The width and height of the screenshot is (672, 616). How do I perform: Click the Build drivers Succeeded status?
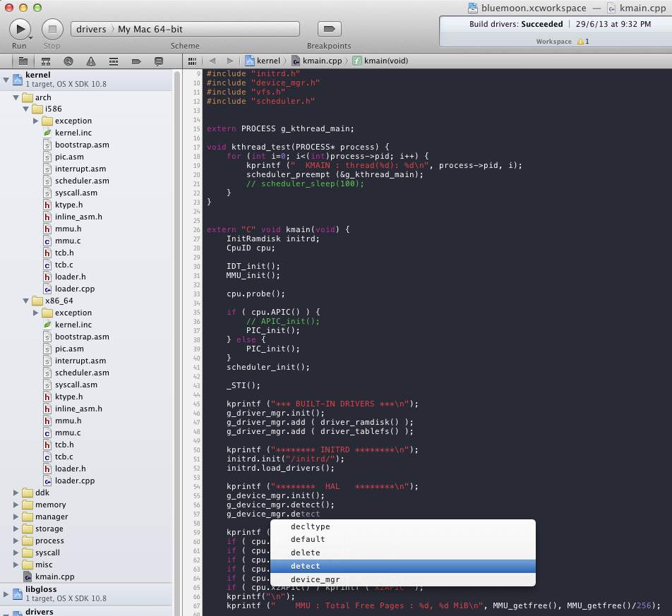pyautogui.click(x=516, y=24)
